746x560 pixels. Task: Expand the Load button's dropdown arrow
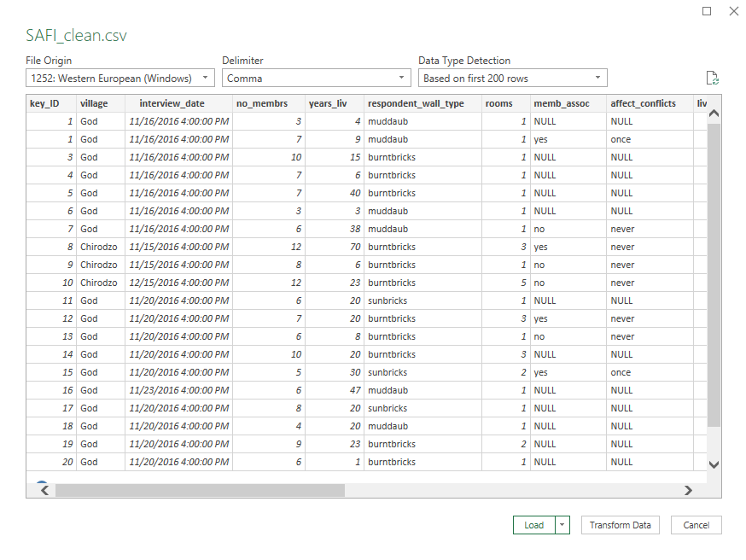pyautogui.click(x=562, y=525)
